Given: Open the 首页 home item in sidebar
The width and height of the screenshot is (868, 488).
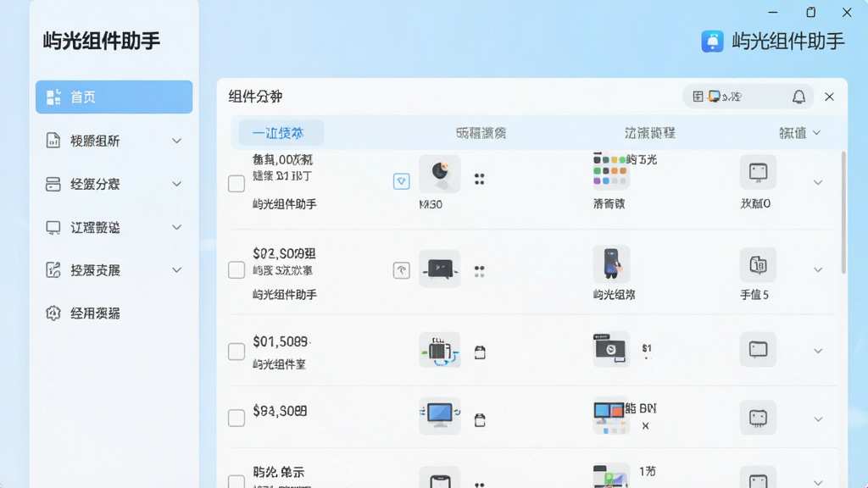Looking at the screenshot, I should 114,97.
